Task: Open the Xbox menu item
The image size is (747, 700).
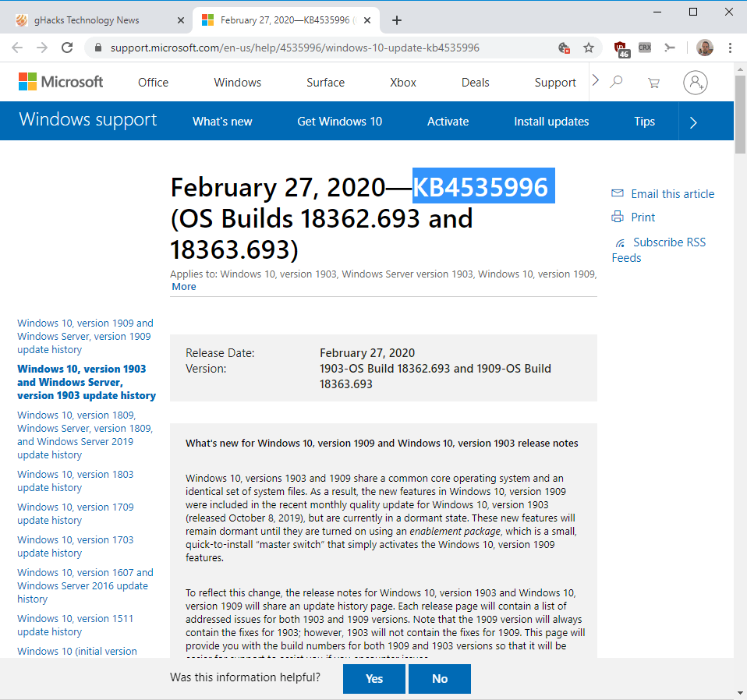Action: [x=403, y=83]
